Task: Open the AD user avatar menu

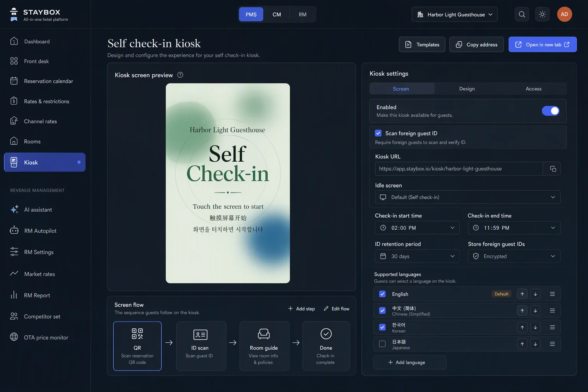Action: [564, 14]
